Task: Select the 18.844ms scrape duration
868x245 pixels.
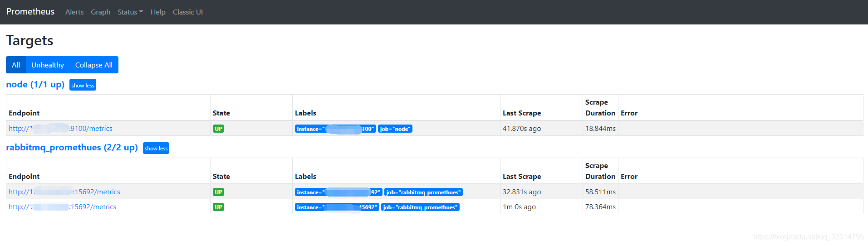Action: (x=600, y=129)
